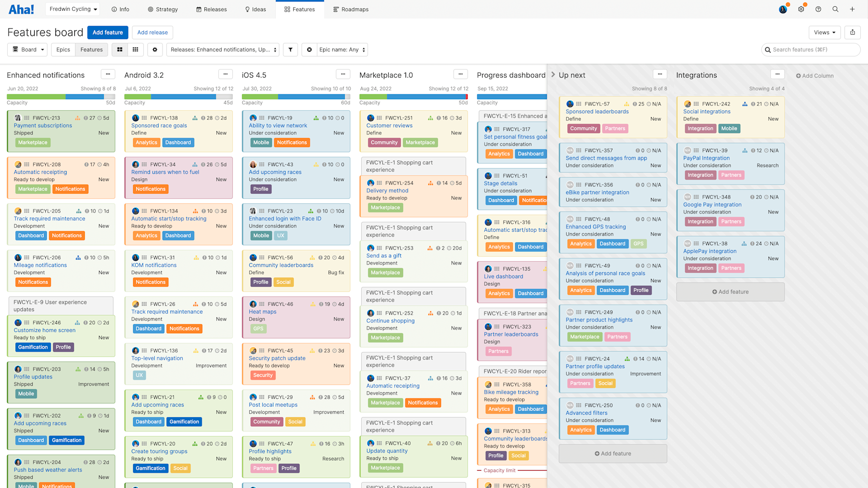Open the ellipsis menu on the Android 3.2 column
The image size is (868, 488).
tap(225, 74)
